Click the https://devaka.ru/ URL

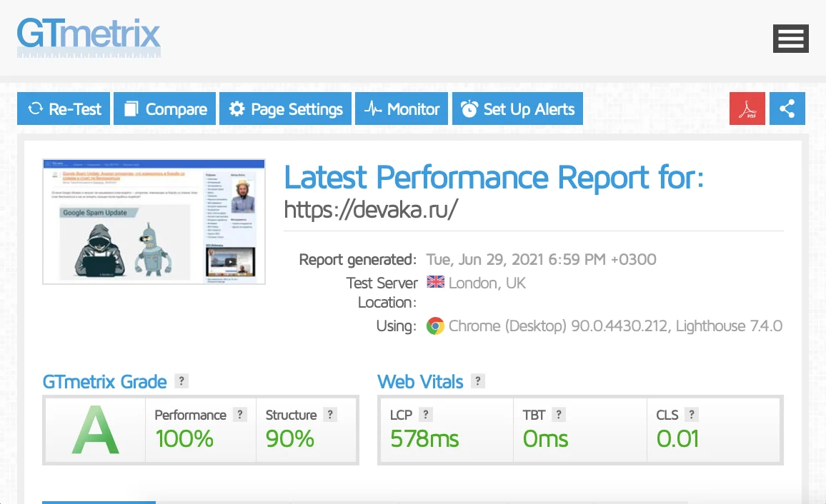point(371,209)
